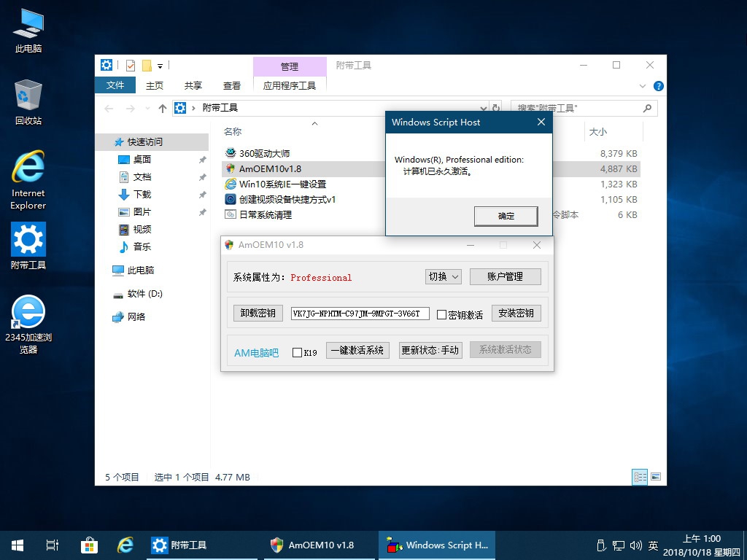Open 附带工具 gear desktop icon
This screenshot has height=560, width=747.
[x=28, y=246]
